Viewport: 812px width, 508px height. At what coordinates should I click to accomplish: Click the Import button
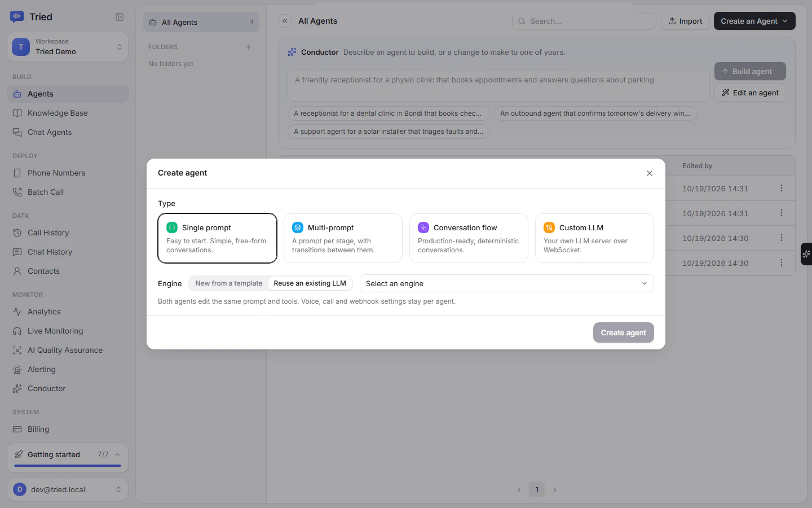[x=685, y=21]
